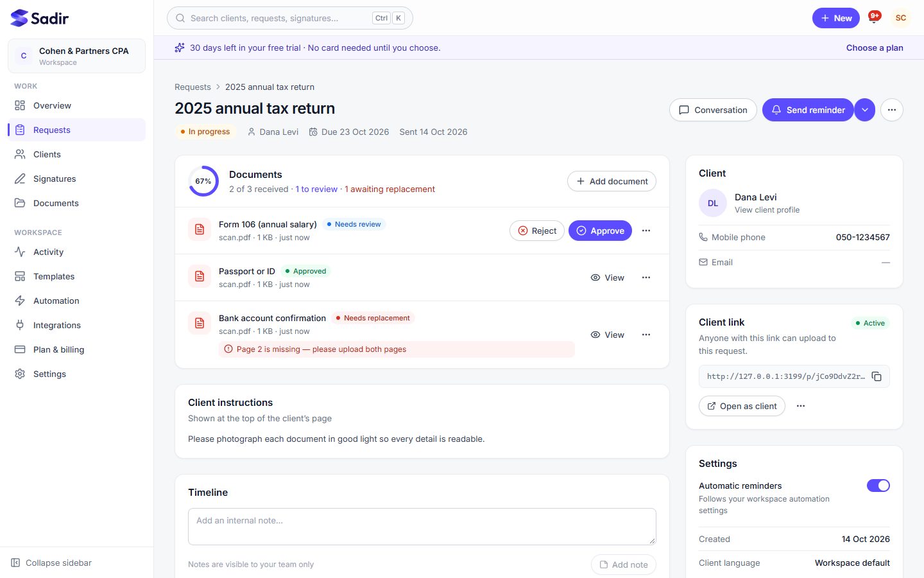Click the client link URL field

coord(794,376)
